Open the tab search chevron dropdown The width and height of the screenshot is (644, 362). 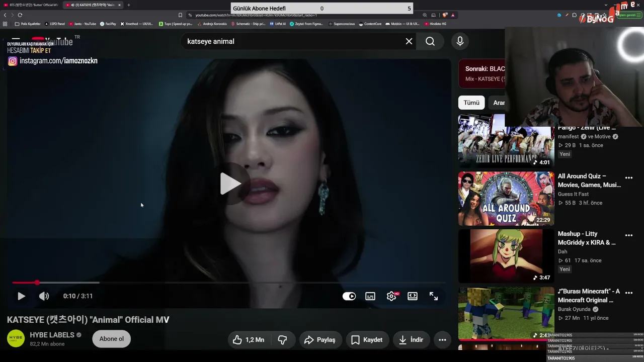pos(606,5)
